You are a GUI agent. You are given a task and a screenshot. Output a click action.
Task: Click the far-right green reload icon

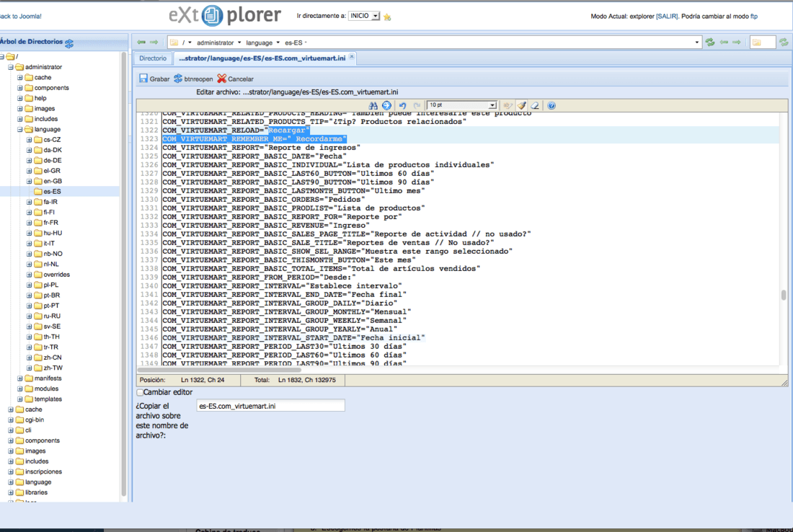coord(784,42)
